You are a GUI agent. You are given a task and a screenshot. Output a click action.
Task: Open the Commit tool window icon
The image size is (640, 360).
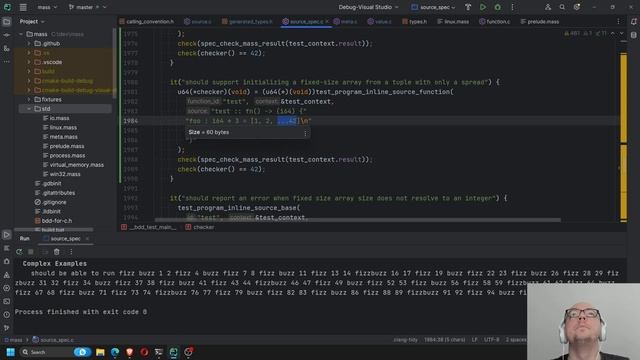pos(7,35)
